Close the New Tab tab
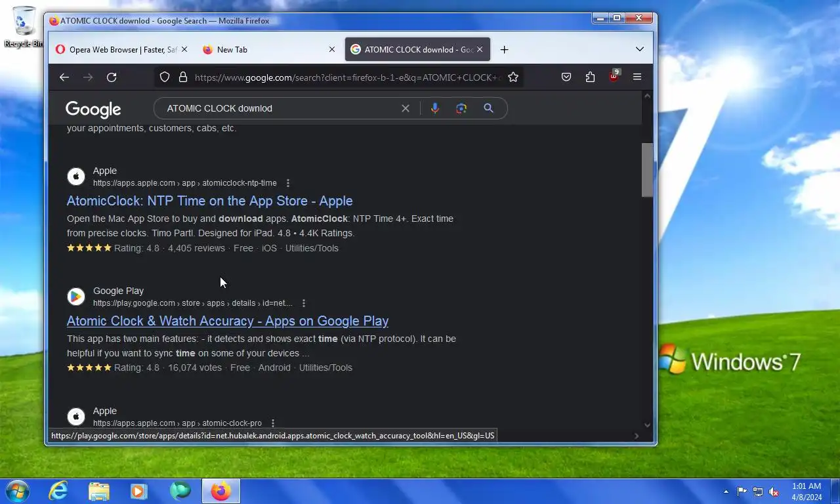The image size is (840, 504). (x=331, y=49)
